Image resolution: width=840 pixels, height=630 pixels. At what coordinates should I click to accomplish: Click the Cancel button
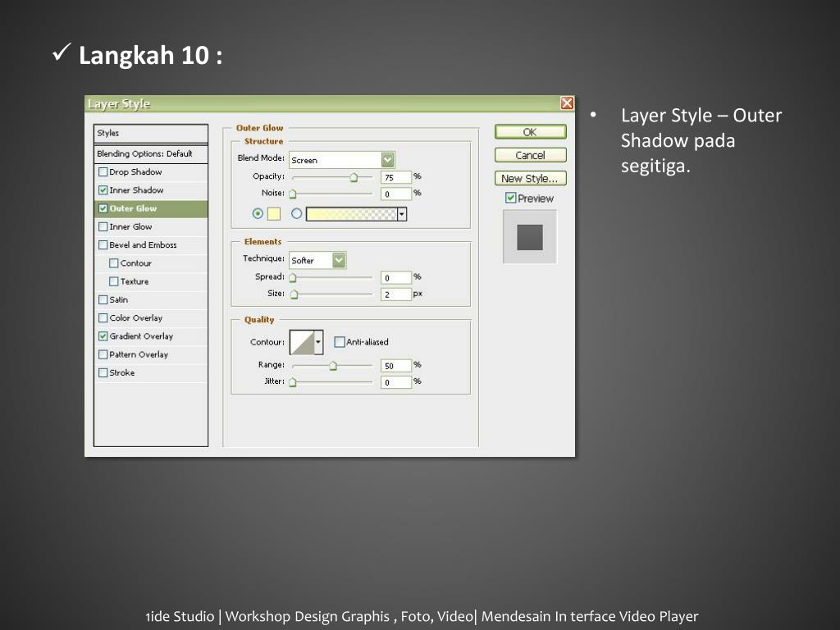(x=531, y=155)
